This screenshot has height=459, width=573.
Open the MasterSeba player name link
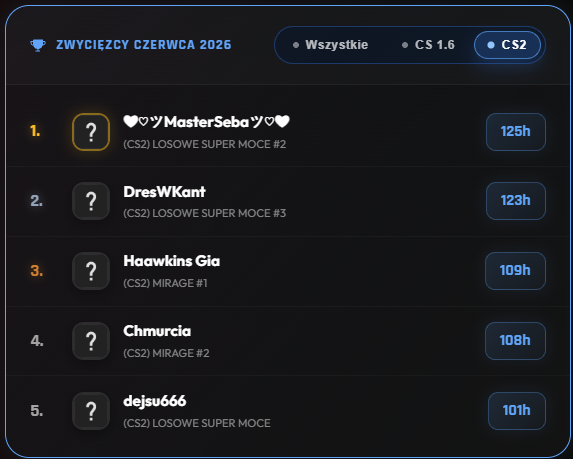[206, 122]
